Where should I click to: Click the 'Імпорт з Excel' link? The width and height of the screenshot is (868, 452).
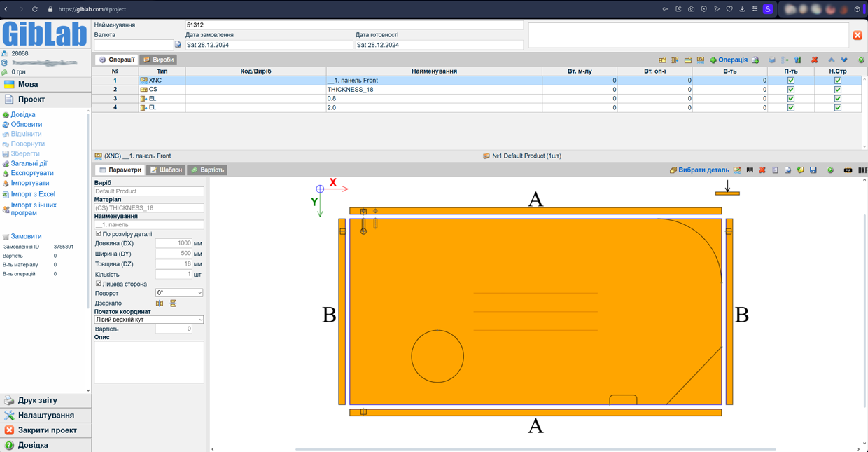coord(32,194)
